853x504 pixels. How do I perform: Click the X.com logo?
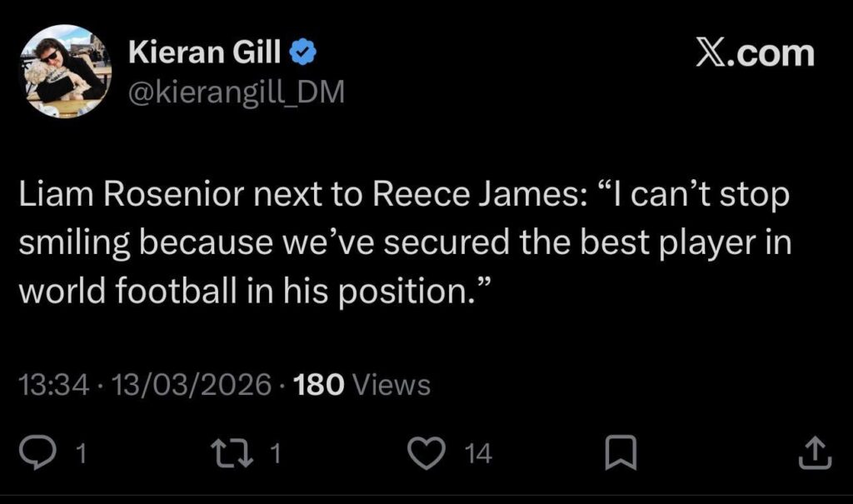tap(755, 52)
